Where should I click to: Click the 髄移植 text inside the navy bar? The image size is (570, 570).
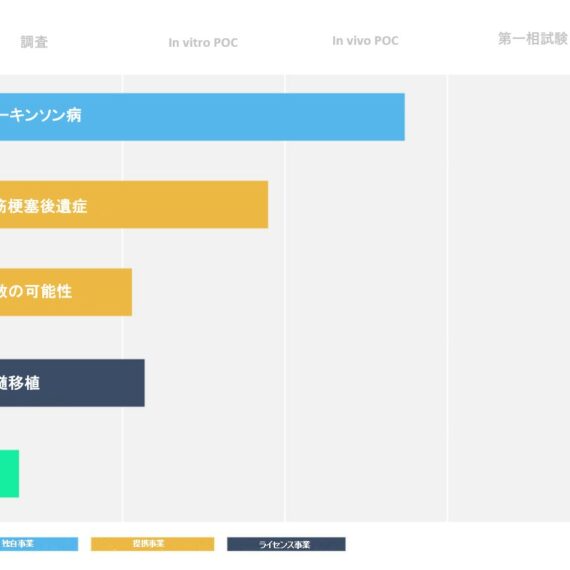[x=20, y=383]
